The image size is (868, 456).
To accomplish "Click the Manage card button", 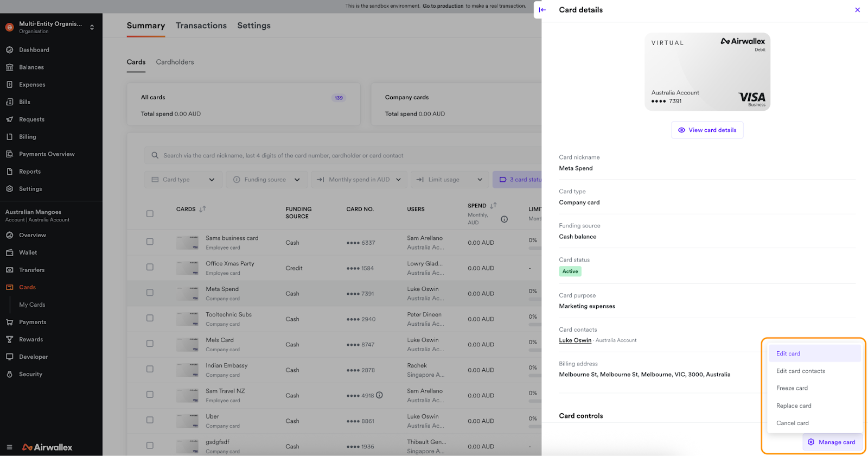I will (832, 442).
